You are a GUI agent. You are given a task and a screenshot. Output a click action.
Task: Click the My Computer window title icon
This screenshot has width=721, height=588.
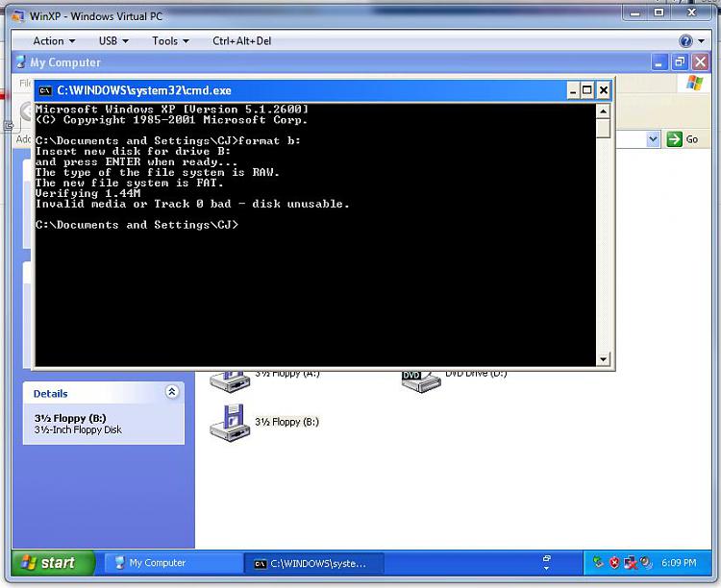(x=21, y=62)
